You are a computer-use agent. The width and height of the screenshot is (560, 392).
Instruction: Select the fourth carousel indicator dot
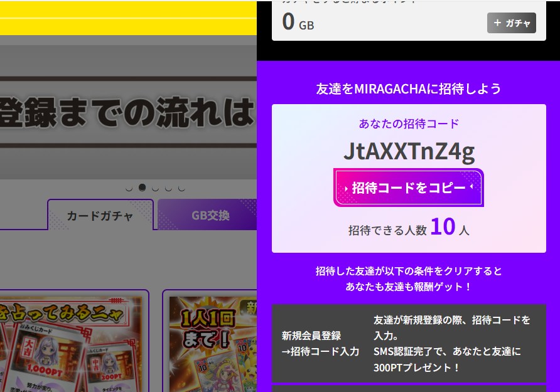tap(169, 188)
